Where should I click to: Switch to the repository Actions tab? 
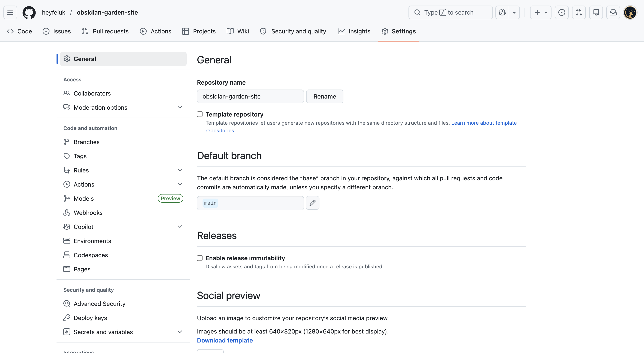point(155,31)
